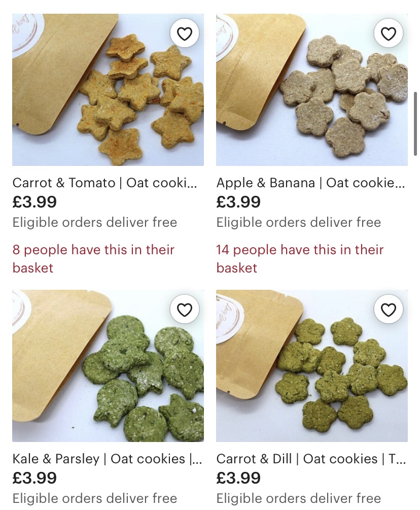Click 'Eligible orders deliver free' under Carrot & Tomato
Image resolution: width=420 pixels, height=510 pixels.
[95, 222]
